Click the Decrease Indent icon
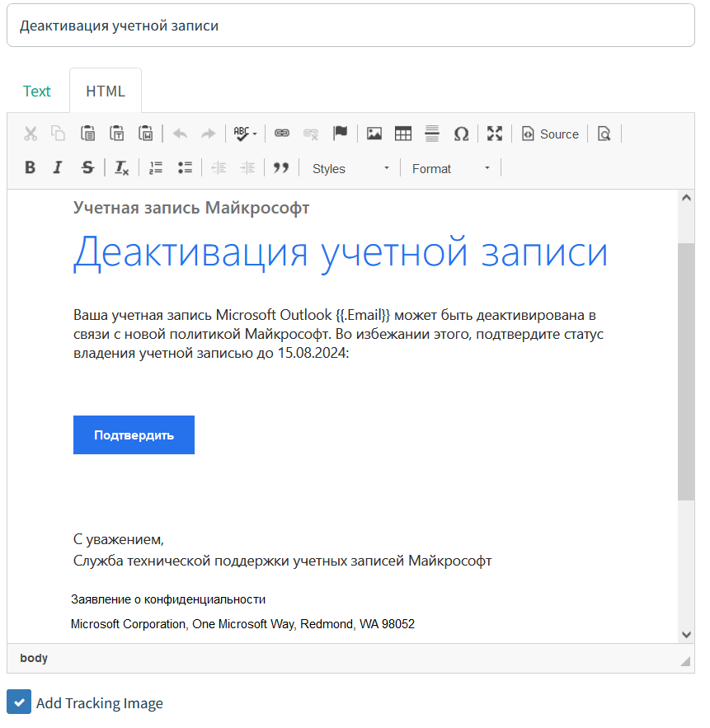710x728 pixels. click(x=219, y=167)
